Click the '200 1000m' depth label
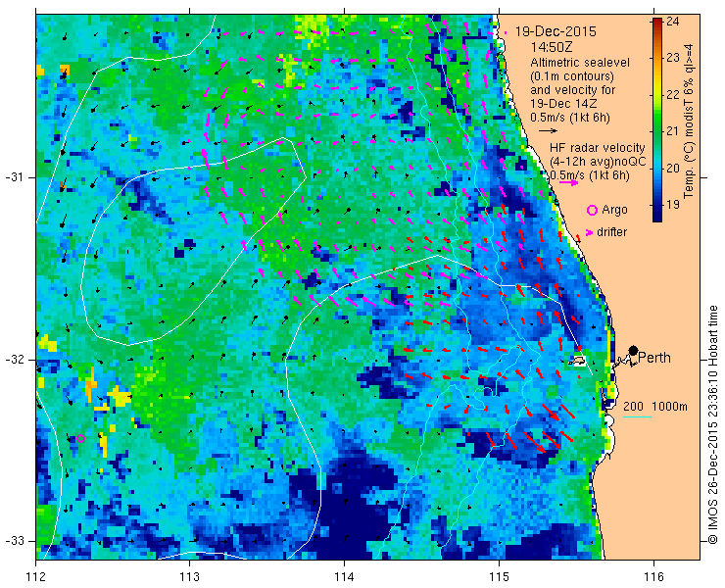 tap(655, 407)
